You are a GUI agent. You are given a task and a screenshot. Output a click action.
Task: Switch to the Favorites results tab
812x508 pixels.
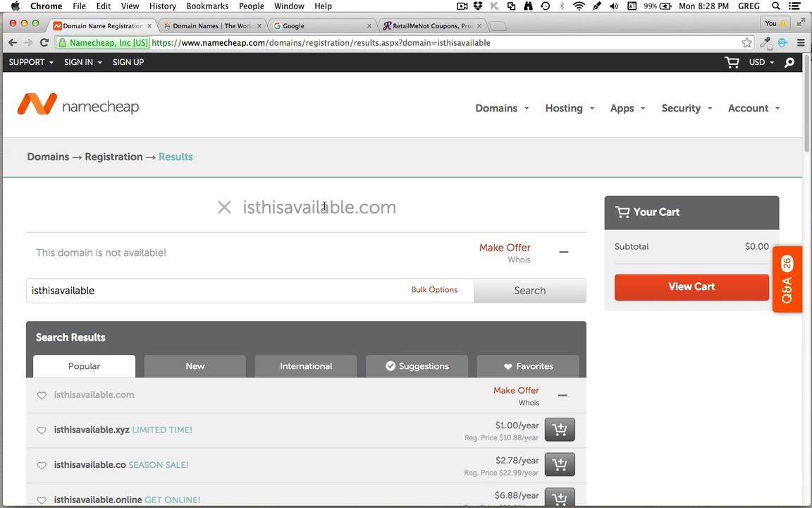click(528, 366)
